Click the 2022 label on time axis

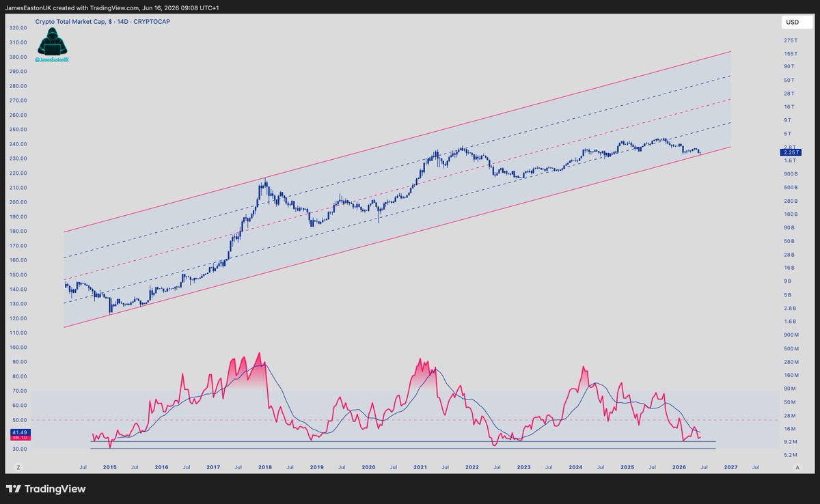tap(472, 467)
